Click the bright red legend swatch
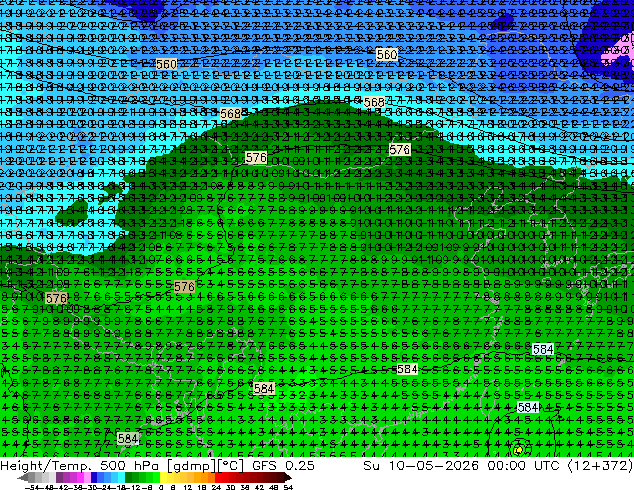Screen dimensions: 634x490 (x=218, y=477)
